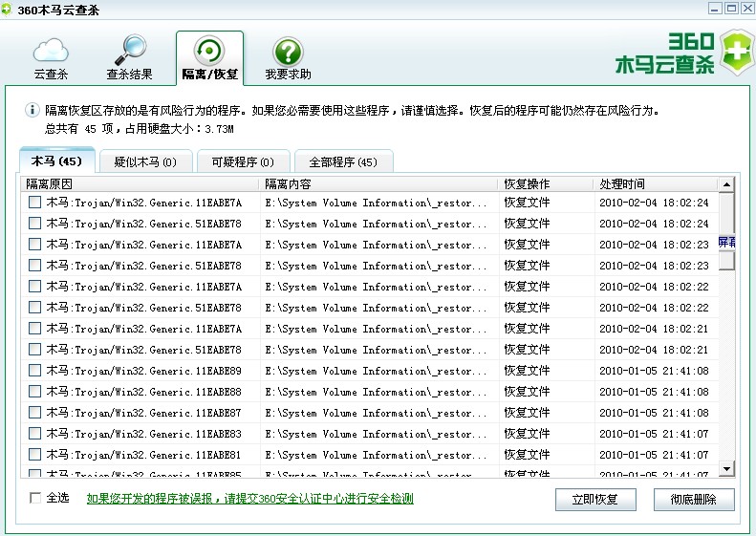Close the 360木马云查杀 window

click(747, 9)
